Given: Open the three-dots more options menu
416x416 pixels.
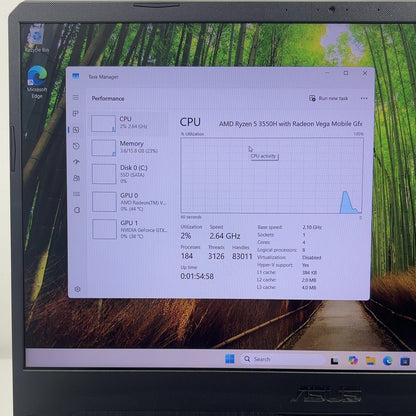Looking at the screenshot, I should tap(364, 98).
